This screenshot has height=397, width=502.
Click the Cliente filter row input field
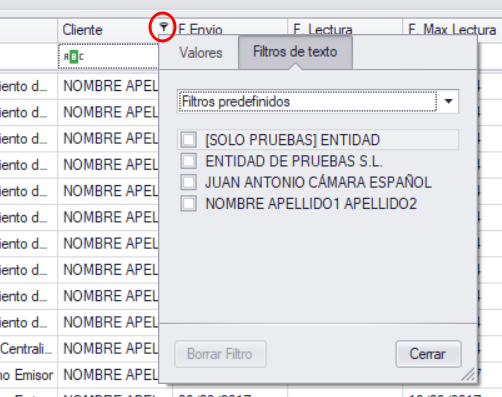[108, 57]
